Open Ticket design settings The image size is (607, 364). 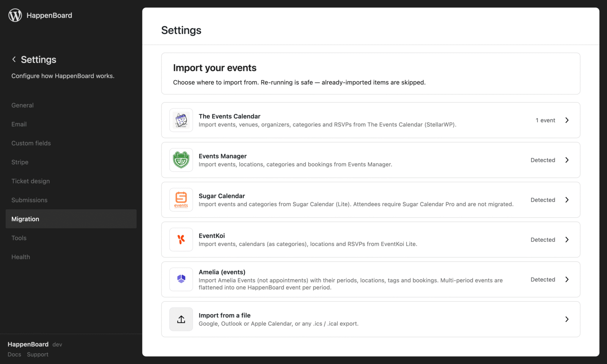point(71,181)
